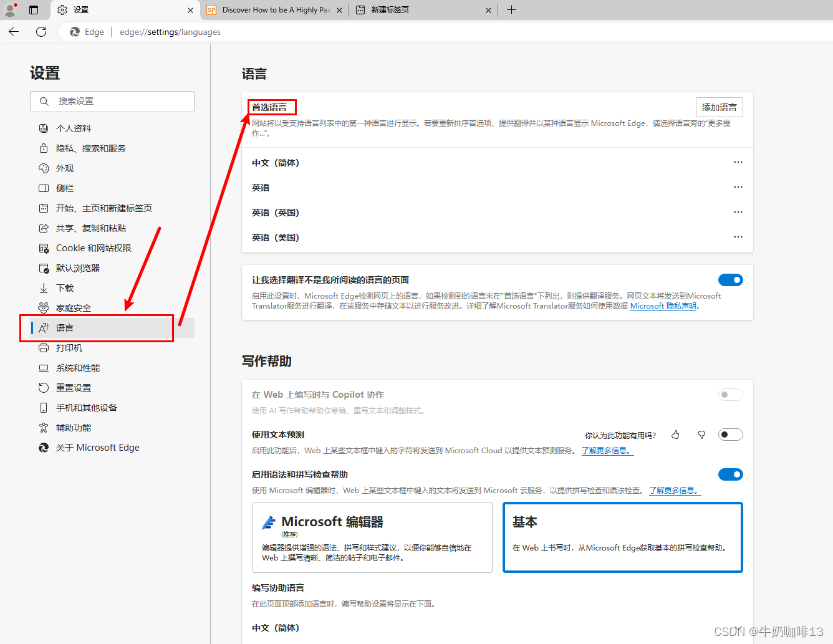Enable the 使用文本预测 switch

[x=731, y=435]
